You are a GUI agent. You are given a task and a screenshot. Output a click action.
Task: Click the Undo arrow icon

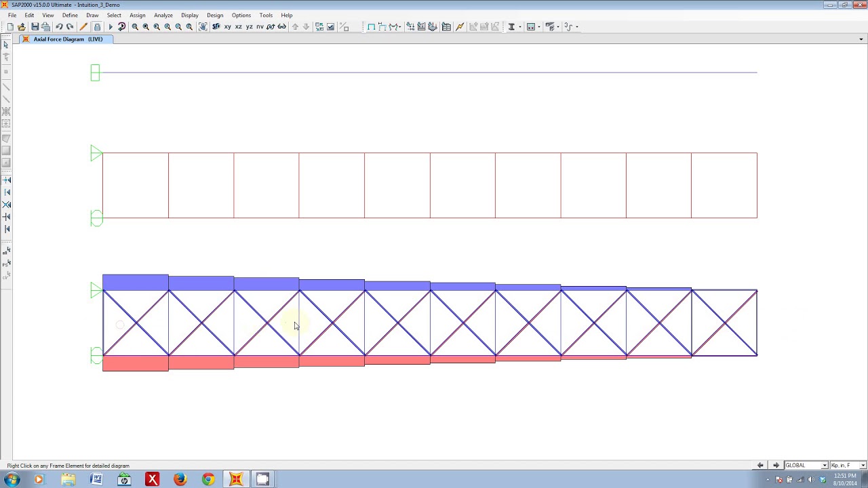tap(59, 27)
